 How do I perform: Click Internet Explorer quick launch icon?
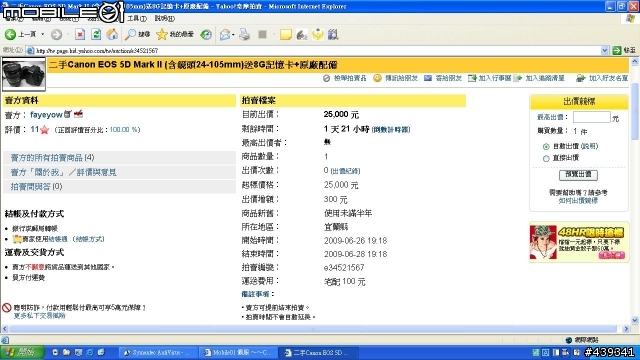point(90,352)
